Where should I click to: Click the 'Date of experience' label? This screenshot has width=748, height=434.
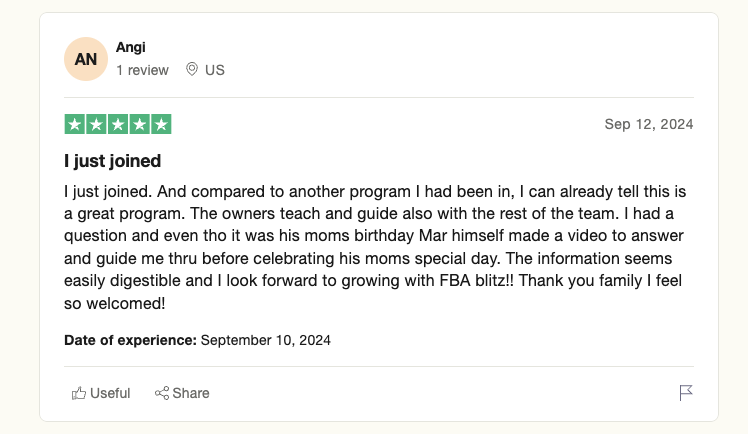click(130, 340)
